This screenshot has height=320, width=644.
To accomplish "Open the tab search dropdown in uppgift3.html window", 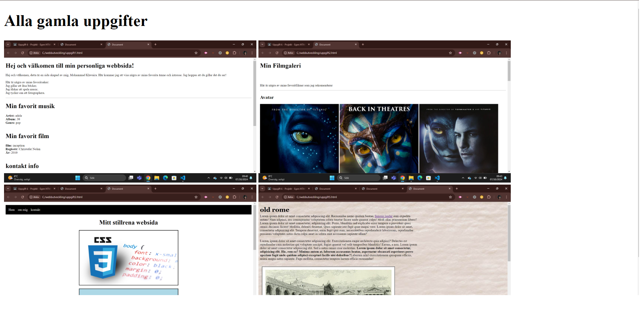I will pos(8,189).
